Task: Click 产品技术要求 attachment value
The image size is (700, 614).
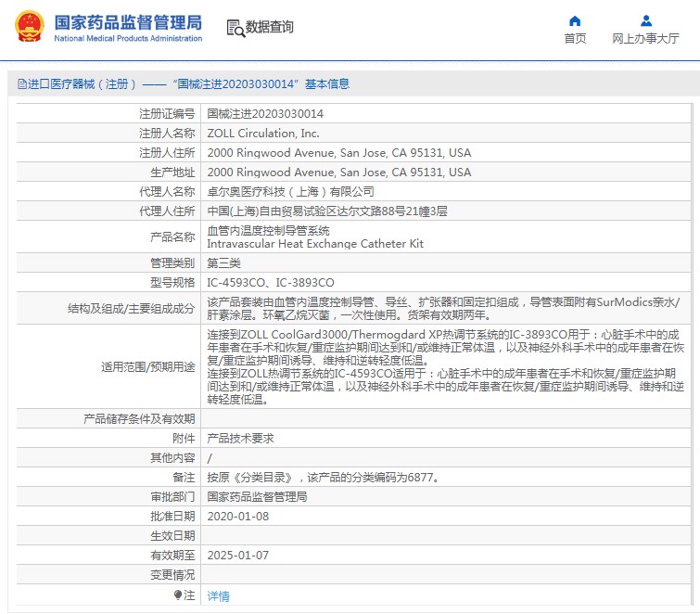Action: (x=241, y=439)
